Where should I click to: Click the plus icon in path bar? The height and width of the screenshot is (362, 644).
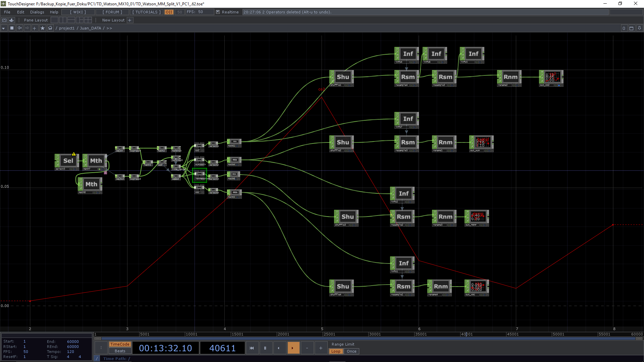point(34,28)
